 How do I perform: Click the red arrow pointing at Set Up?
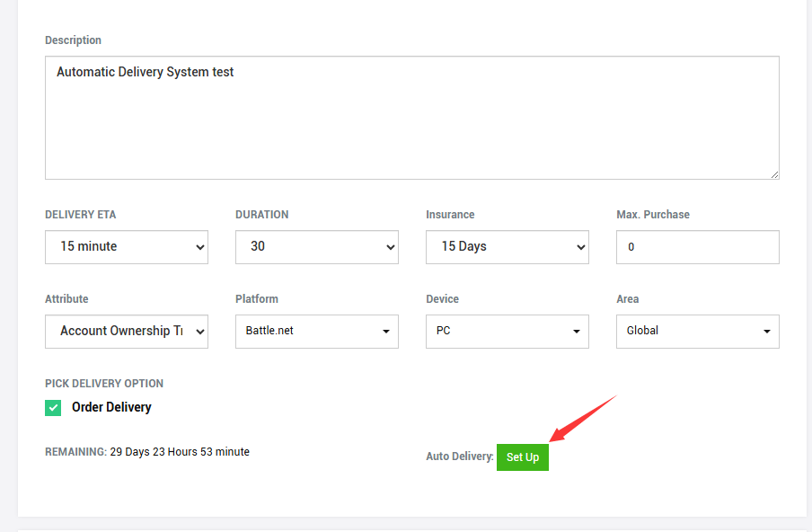[x=582, y=418]
